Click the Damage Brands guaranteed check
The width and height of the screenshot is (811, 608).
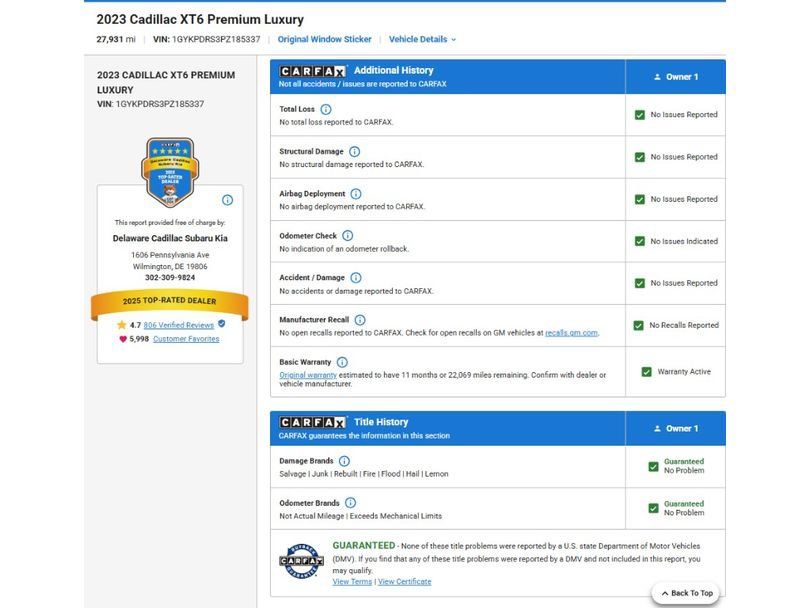point(653,466)
